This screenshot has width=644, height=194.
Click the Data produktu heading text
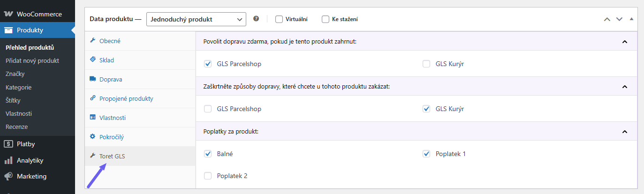coord(115,19)
